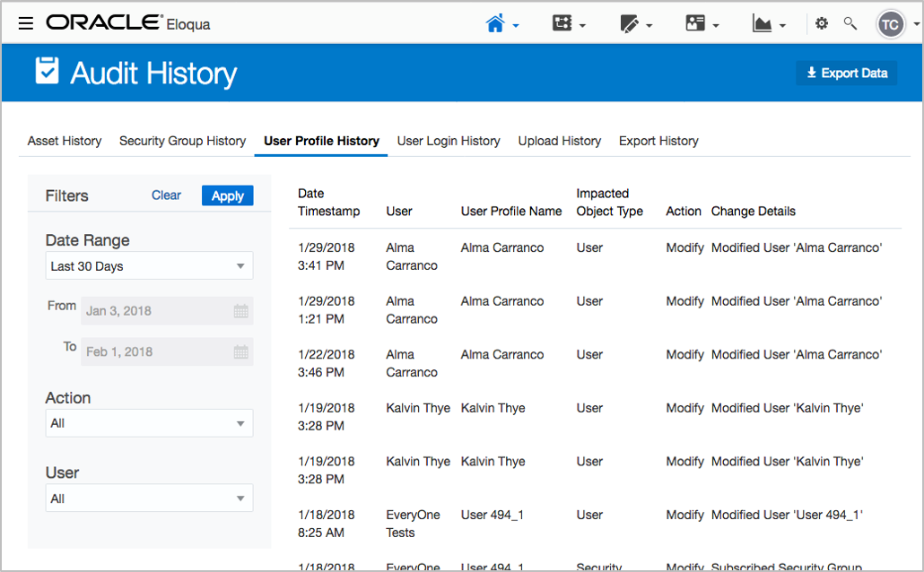Click the TC user avatar

pyautogui.click(x=890, y=24)
